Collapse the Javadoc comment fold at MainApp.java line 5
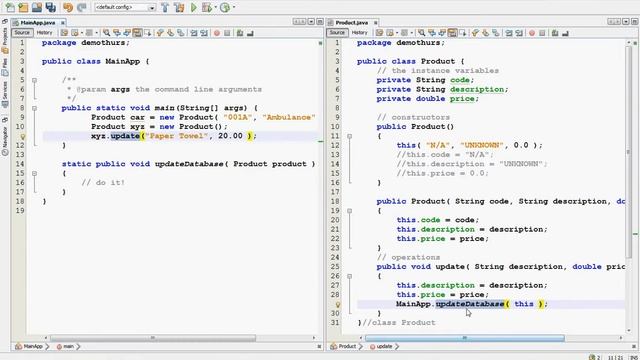The width and height of the screenshot is (640, 360). point(35,80)
